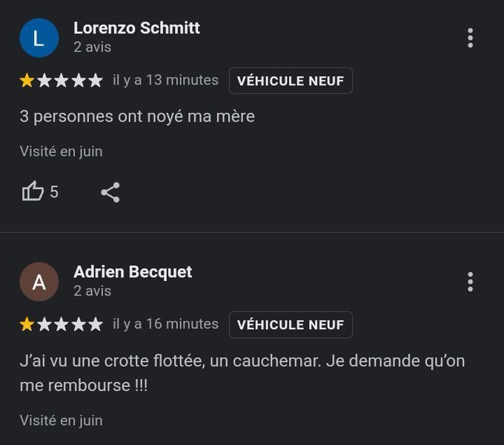Open three-dot menu on Adrien Becquet's review
Screen dimensions: 504x445
point(470,282)
